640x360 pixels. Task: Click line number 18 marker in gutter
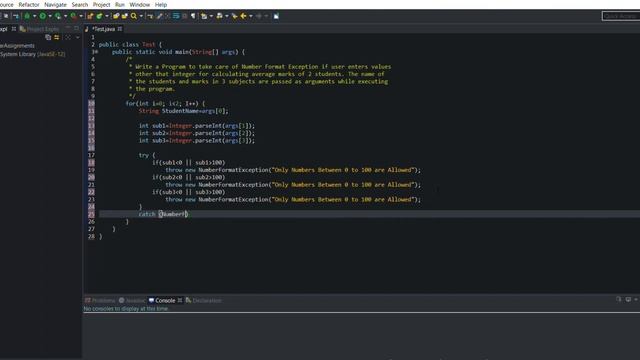tap(91, 162)
